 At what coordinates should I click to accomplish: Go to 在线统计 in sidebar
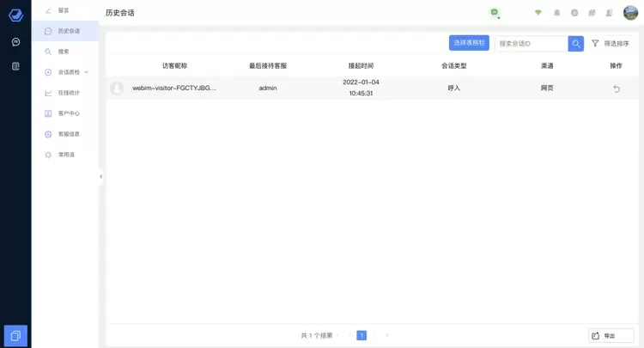coord(68,93)
